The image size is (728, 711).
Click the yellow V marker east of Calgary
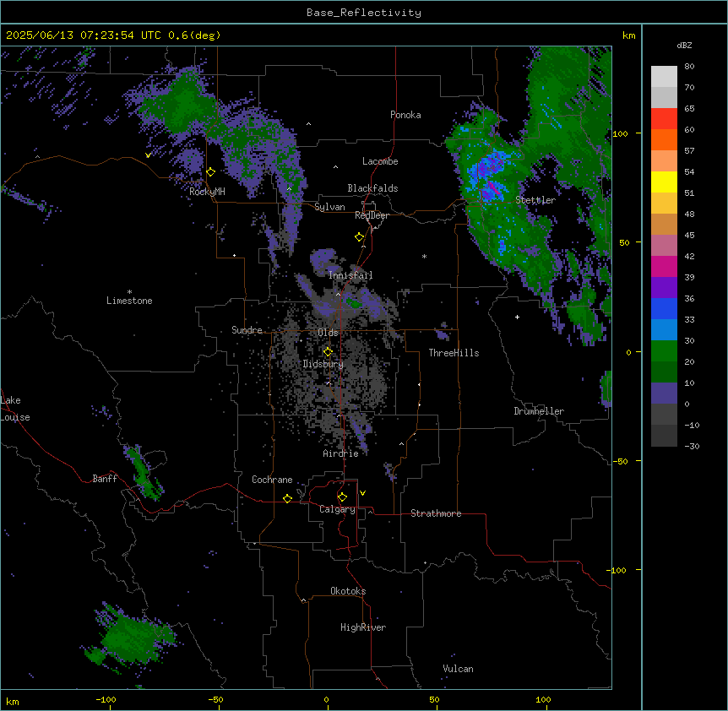(x=362, y=493)
